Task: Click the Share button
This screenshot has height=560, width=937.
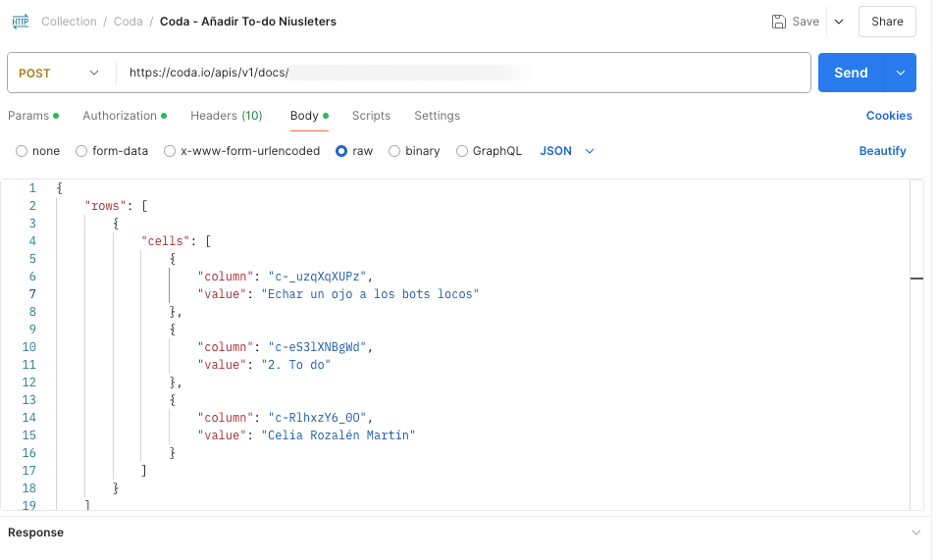Action: [887, 22]
